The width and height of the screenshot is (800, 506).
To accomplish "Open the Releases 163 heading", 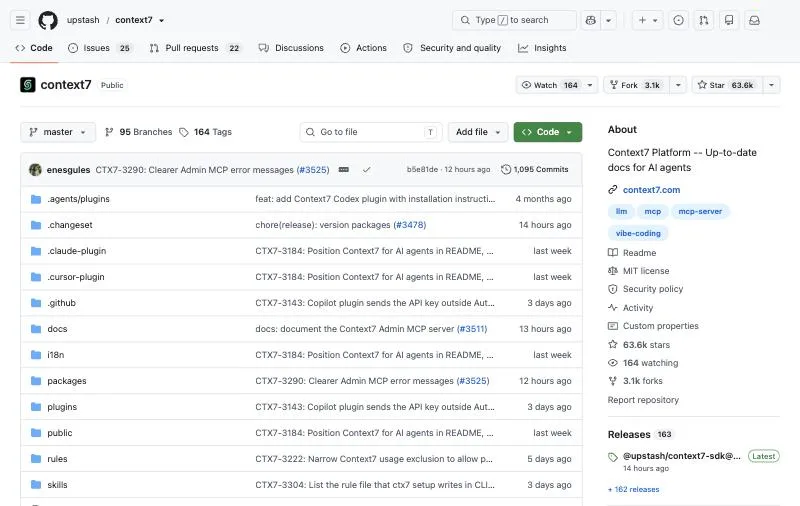I will (x=639, y=435).
